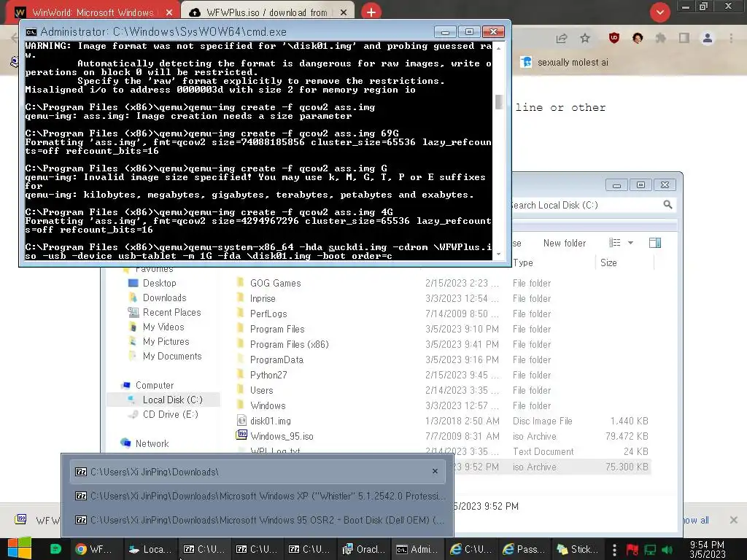Open the tab search dropdown in Chrome
The height and width of the screenshot is (560, 747).
[x=659, y=12]
